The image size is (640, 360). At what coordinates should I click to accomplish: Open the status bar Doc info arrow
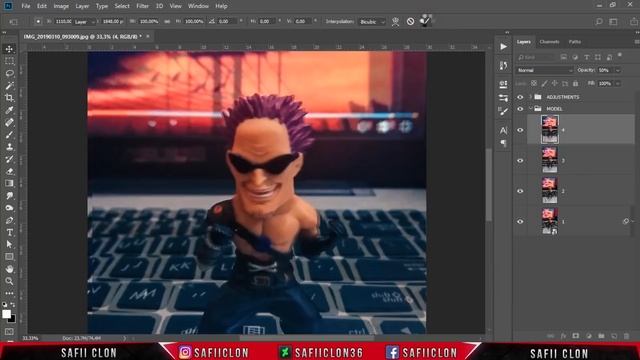click(x=124, y=338)
